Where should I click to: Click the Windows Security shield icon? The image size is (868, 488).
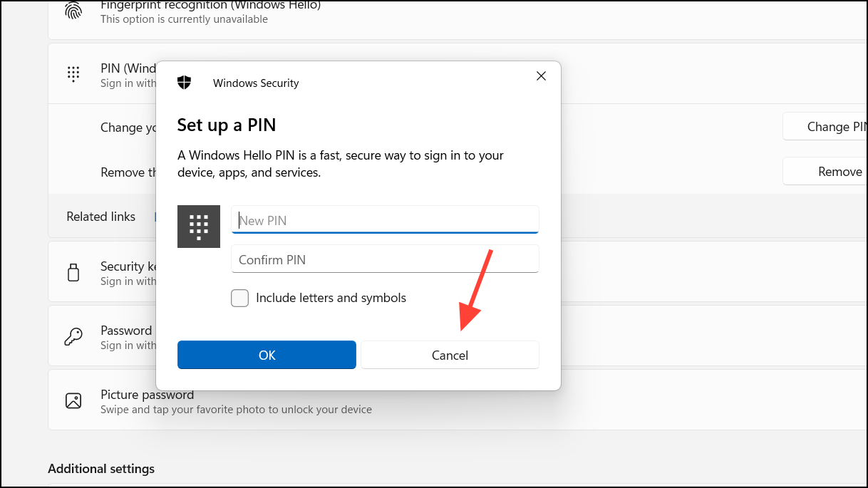click(184, 82)
